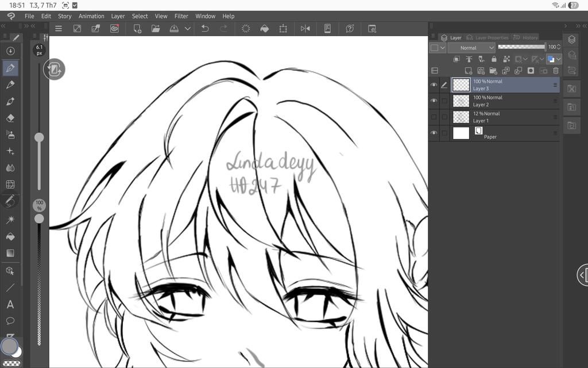Click the Undo arrow
Viewport: 588px width, 368px height.
(205, 29)
